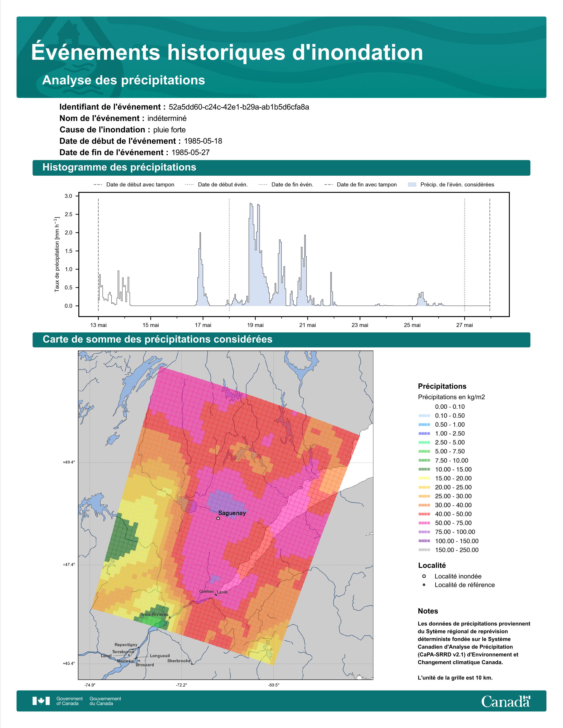Click the end buffer dashed line in histogram
The width and height of the screenshot is (563, 728).
(x=490, y=255)
